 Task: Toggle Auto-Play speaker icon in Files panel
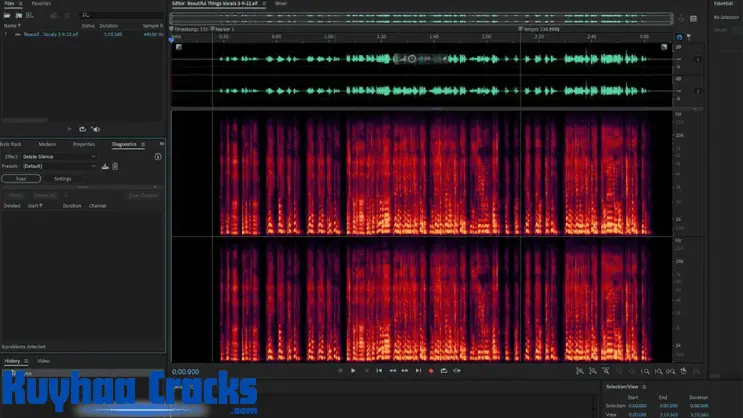tap(95, 129)
